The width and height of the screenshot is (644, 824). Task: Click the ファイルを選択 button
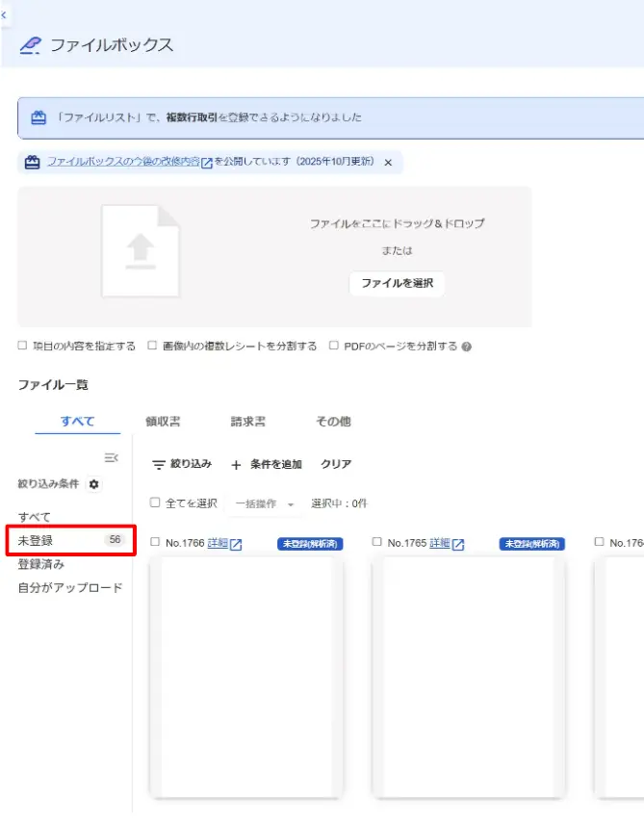(397, 283)
